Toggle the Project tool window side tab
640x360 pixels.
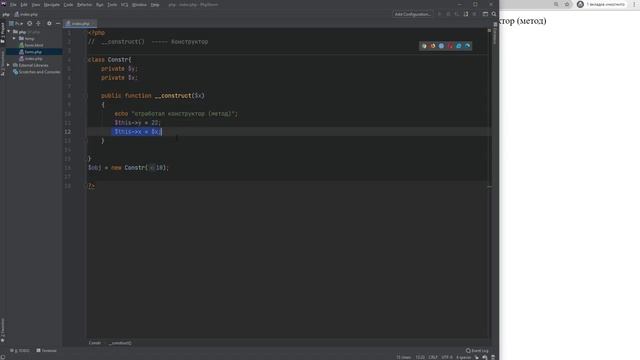pyautogui.click(x=3, y=33)
